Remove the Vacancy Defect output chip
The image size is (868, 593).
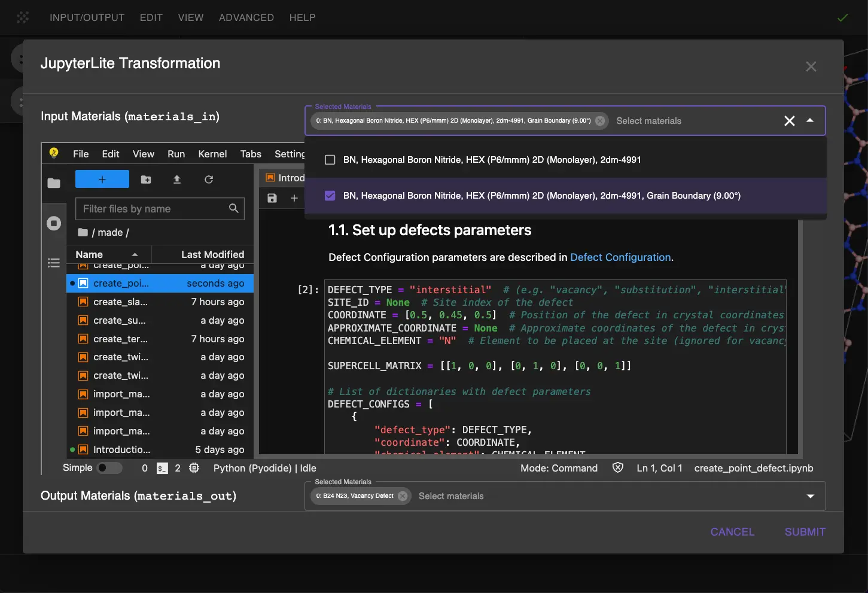click(x=403, y=496)
